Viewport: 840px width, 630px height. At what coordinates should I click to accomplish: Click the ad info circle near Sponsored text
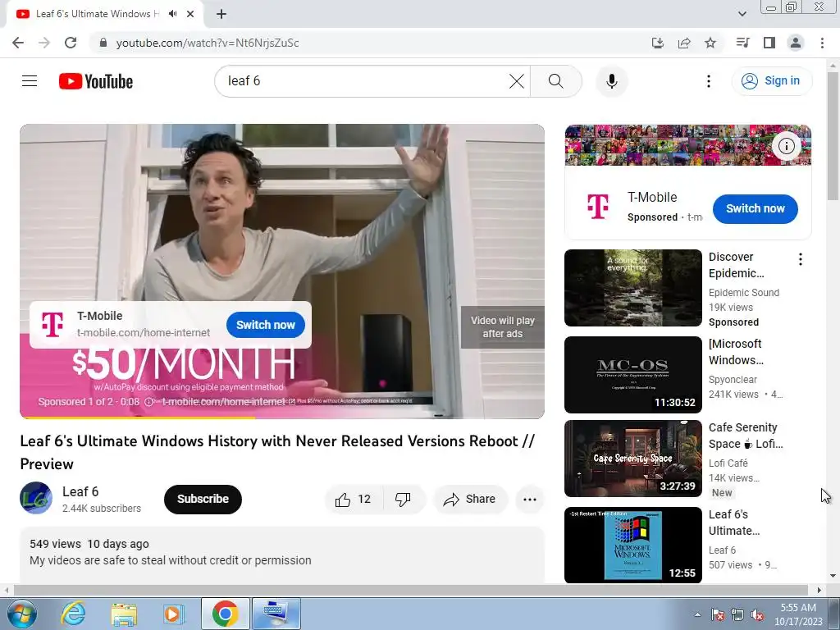pyautogui.click(x=149, y=402)
